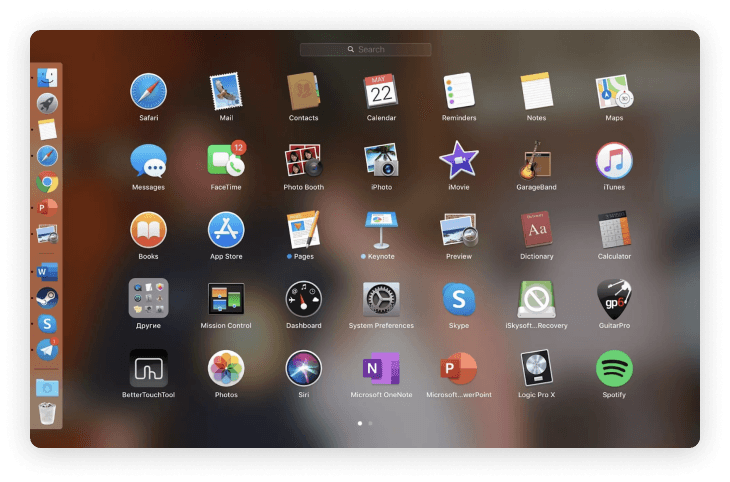Open Logic Pro X

pos(536,368)
